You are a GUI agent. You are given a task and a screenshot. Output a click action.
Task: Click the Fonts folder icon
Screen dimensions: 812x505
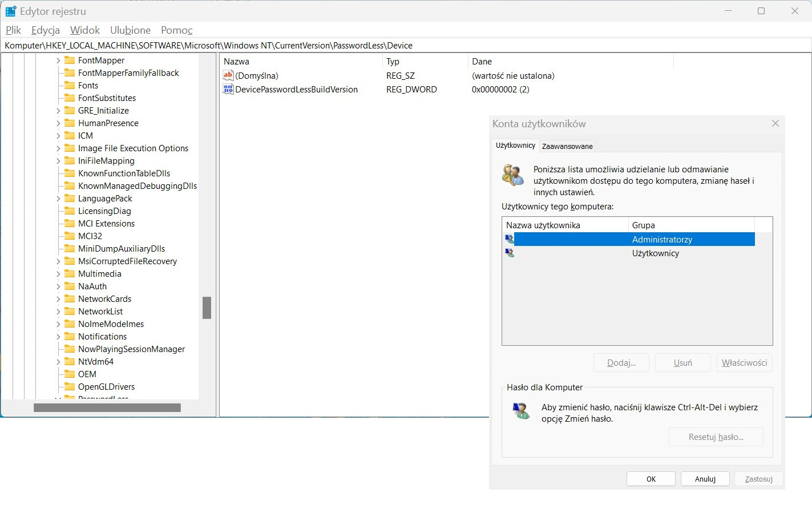point(70,85)
